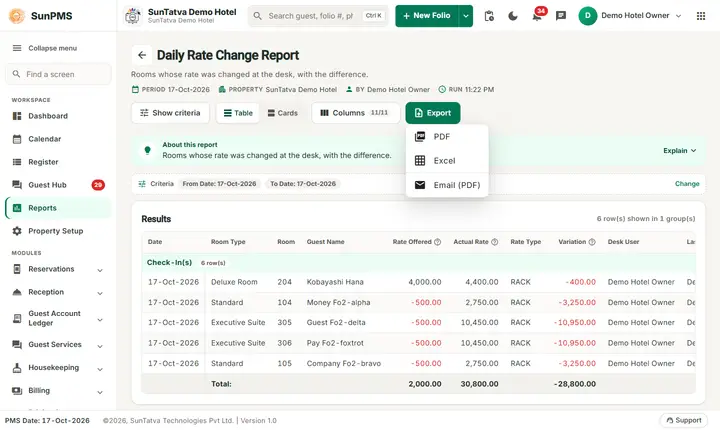Click the Find a screen field
720x430 pixels.
point(58,74)
